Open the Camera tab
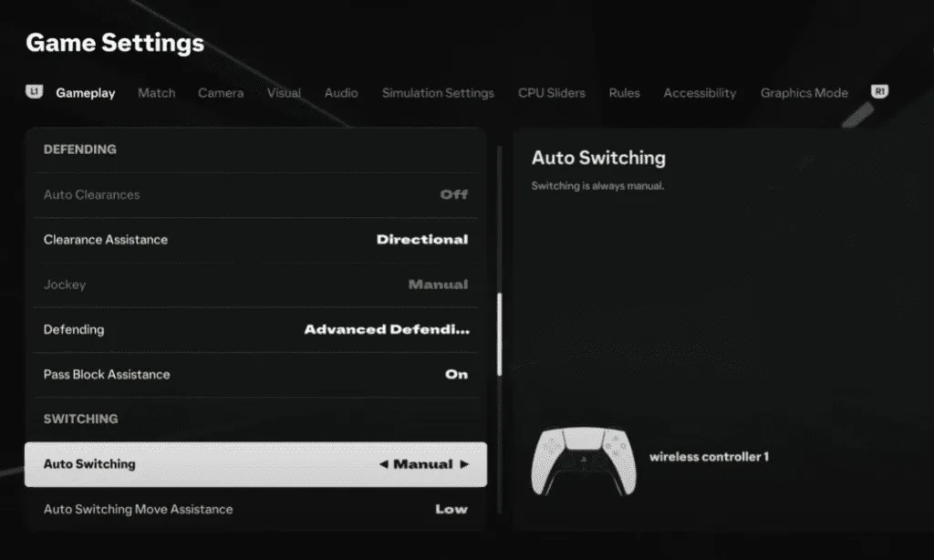This screenshot has height=560, width=934. (221, 93)
